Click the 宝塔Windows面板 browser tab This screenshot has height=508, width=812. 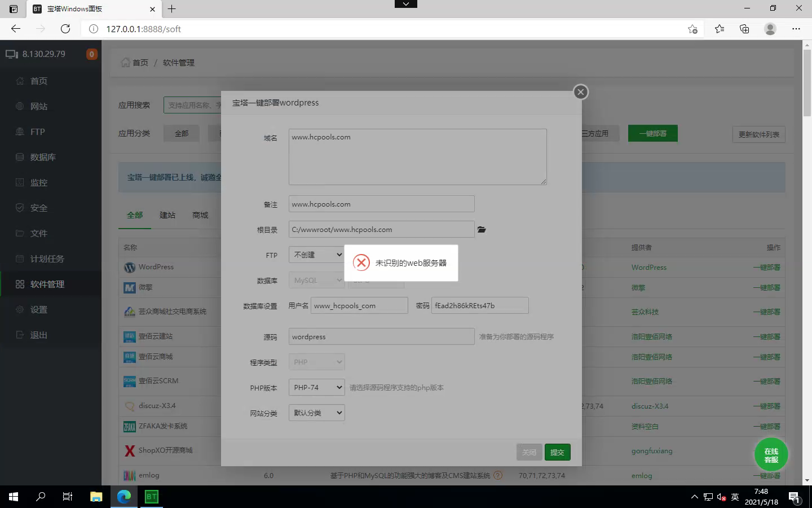tap(95, 9)
